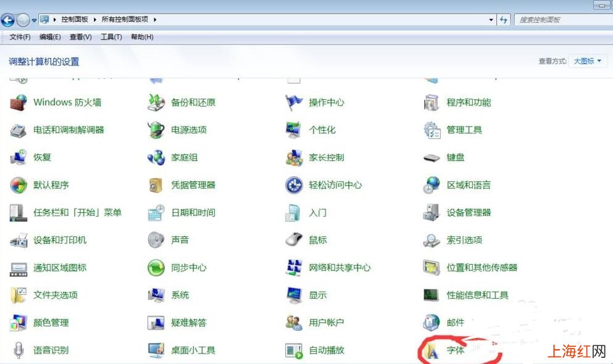613x364 pixels.
Task: Open the 语音识别 microphone icon
Action: [x=19, y=350]
